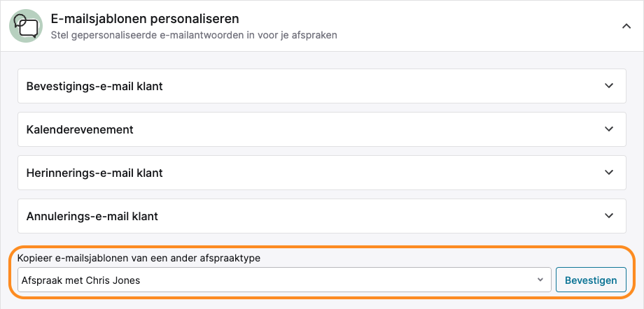Click empty middle of Herinnerings-e-mail klant row
The width and height of the screenshot is (644, 309).
(x=321, y=173)
